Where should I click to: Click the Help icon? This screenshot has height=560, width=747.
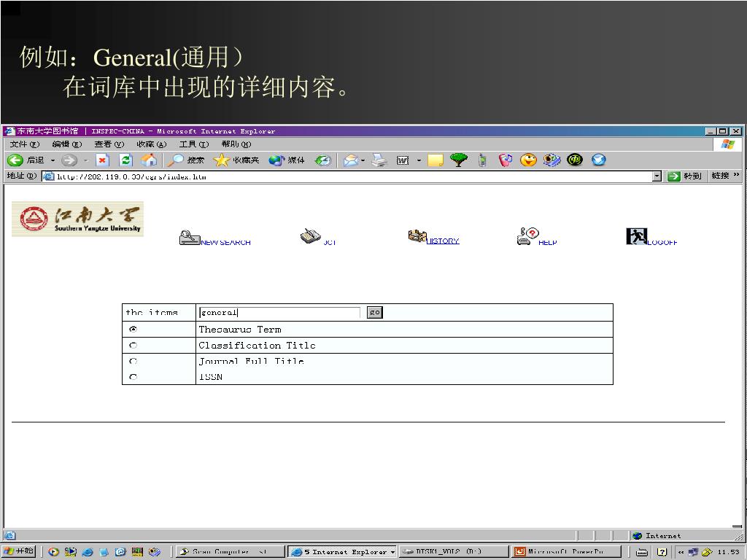(527, 236)
